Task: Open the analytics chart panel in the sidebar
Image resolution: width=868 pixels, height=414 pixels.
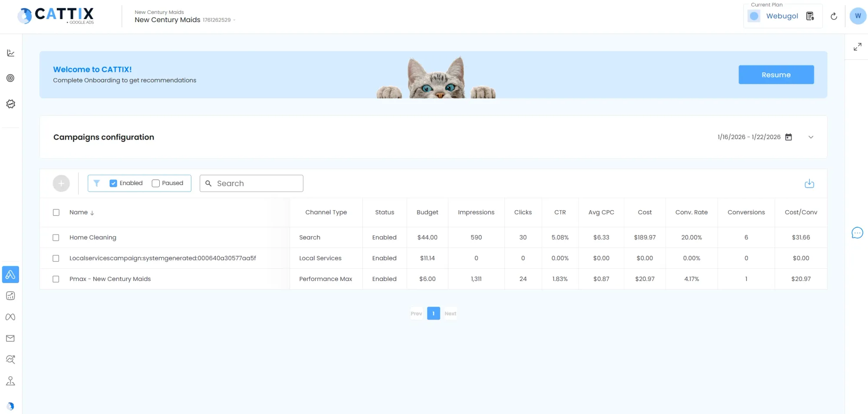Action: click(x=10, y=52)
